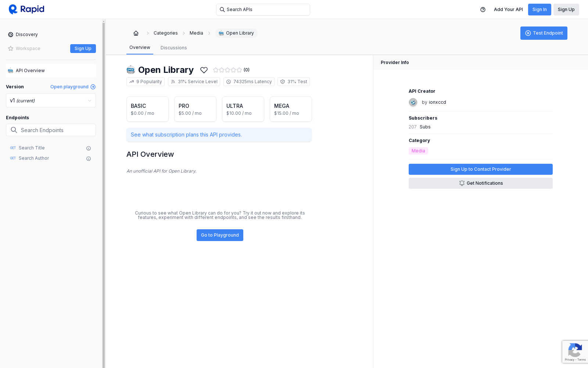Image resolution: width=588 pixels, height=368 pixels.
Task: Click the 31% Test badge
Action: [x=294, y=82]
